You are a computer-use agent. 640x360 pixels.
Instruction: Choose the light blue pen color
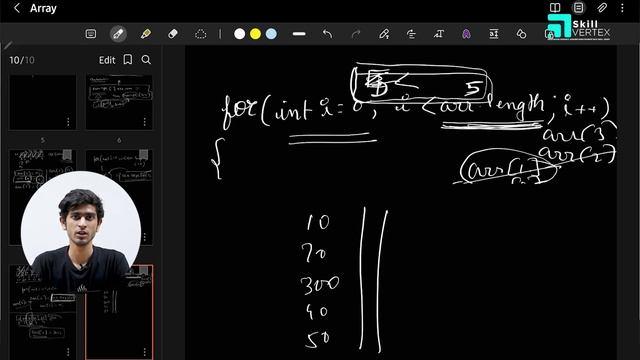271,34
